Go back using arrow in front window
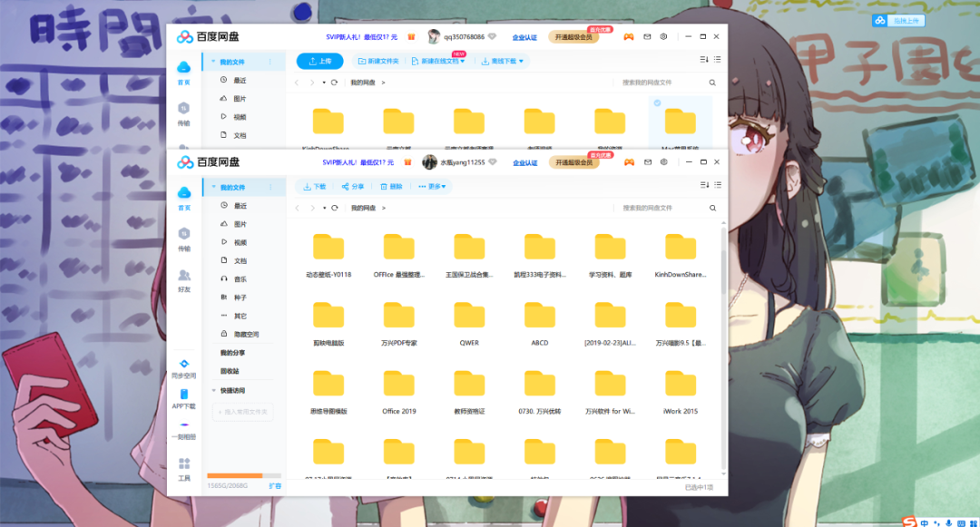Image resolution: width=980 pixels, height=527 pixels. point(298,208)
